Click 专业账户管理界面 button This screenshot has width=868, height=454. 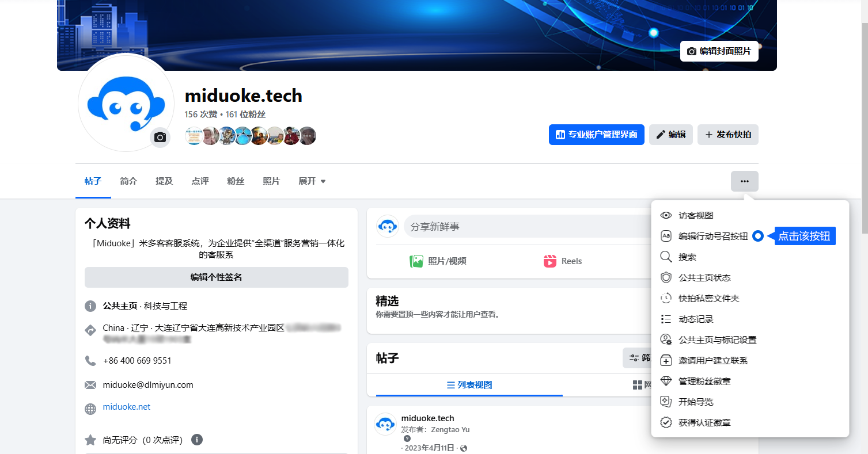point(596,135)
